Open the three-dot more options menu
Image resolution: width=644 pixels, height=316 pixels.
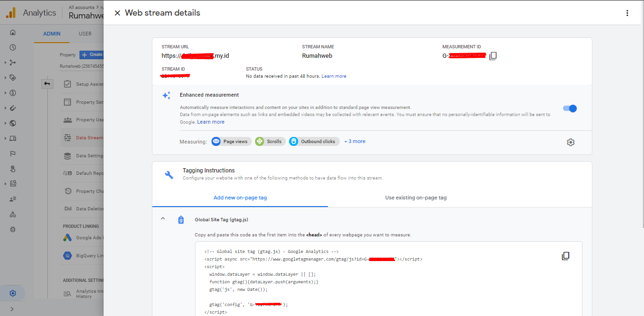tap(627, 13)
